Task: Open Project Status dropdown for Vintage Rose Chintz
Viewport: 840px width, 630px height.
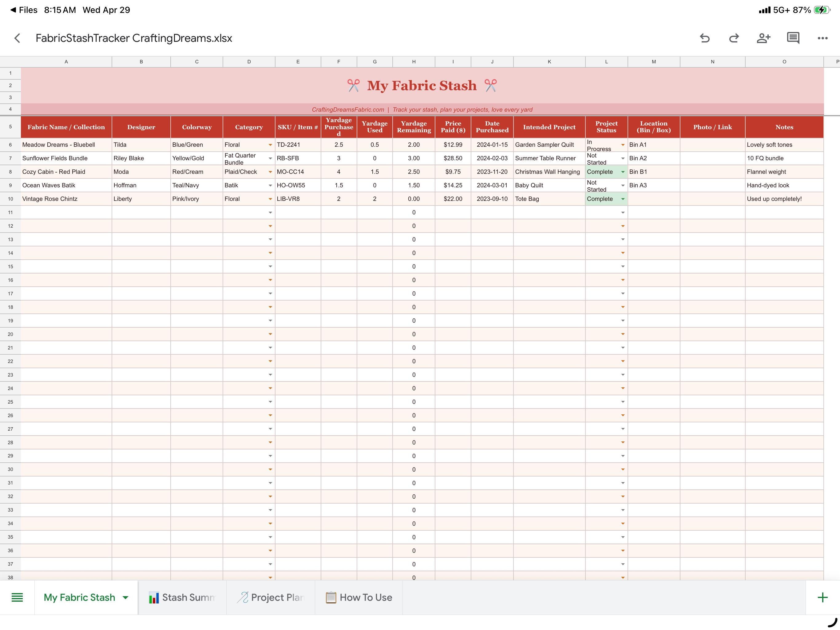Action: (623, 199)
